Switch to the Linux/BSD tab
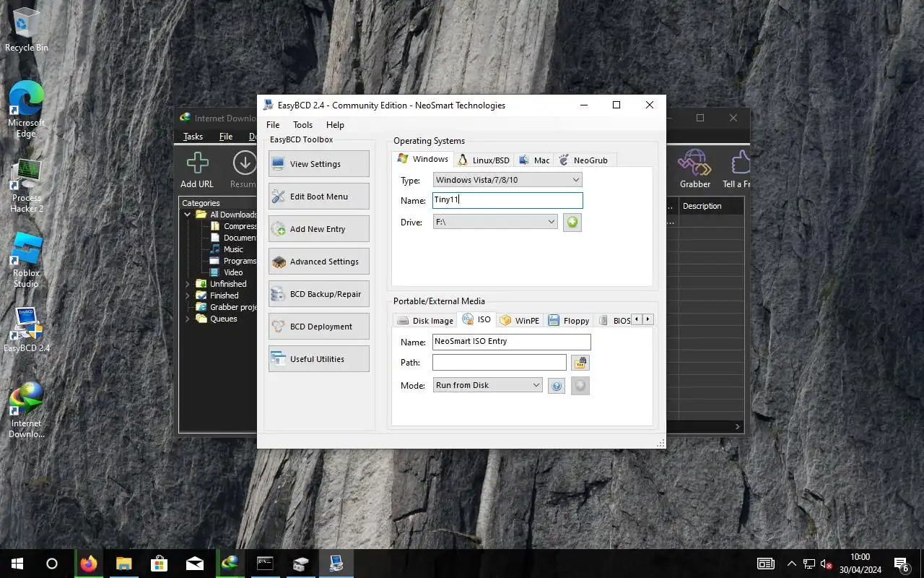The width and height of the screenshot is (924, 578). coord(484,160)
